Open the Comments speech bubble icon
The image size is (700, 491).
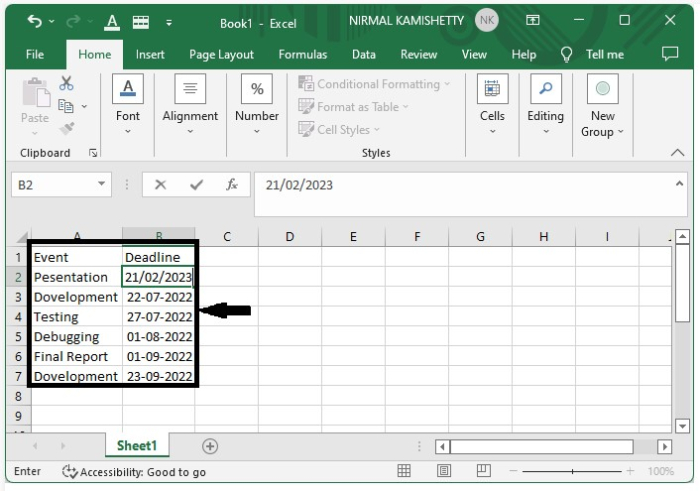coord(670,54)
